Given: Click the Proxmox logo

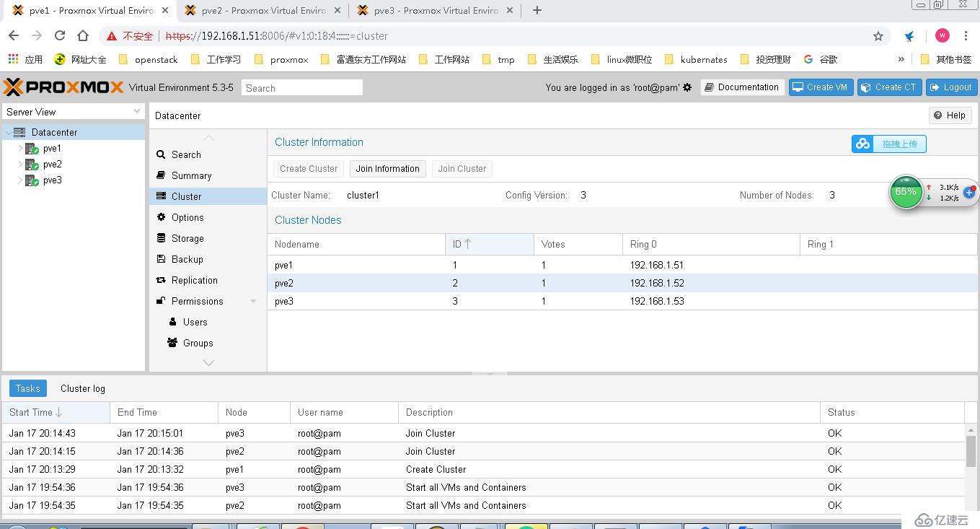Looking at the screenshot, I should coord(64,87).
